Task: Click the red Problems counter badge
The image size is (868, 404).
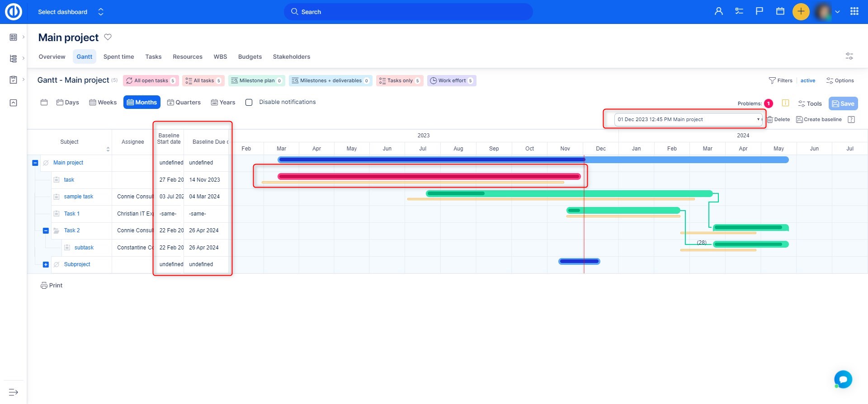Action: pos(768,103)
